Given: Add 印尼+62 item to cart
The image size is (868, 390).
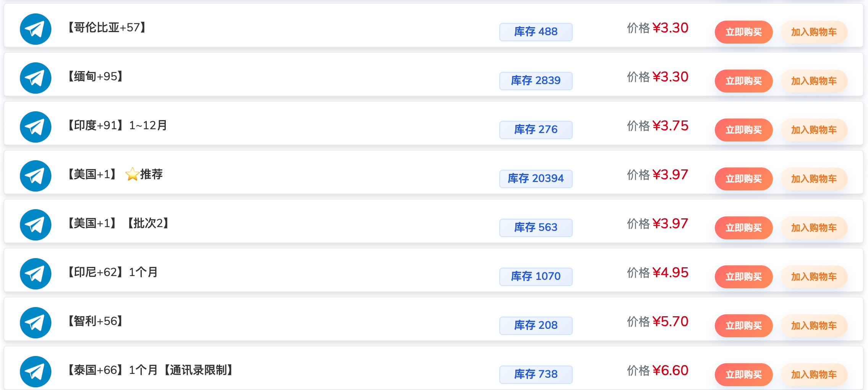Looking at the screenshot, I should point(814,277).
